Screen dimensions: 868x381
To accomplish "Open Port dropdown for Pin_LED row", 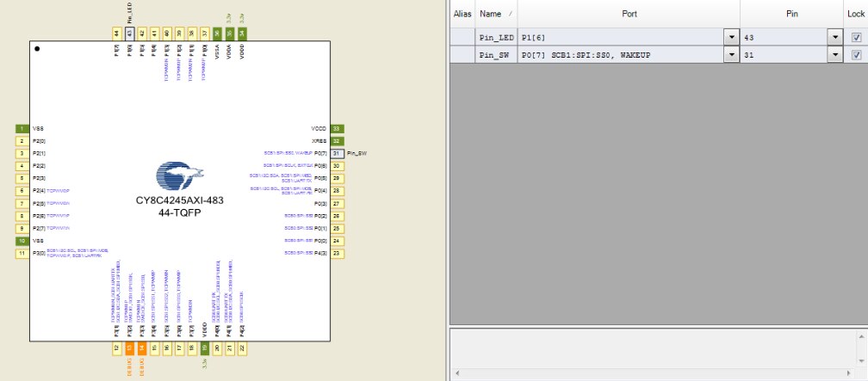I will [732, 38].
